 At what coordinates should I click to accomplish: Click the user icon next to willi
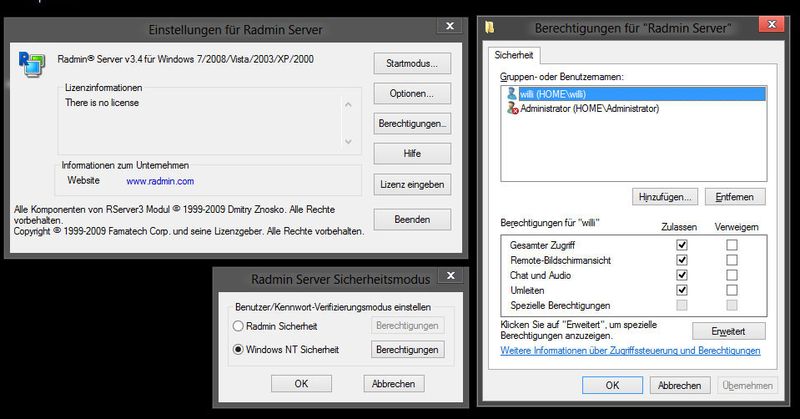pyautogui.click(x=512, y=93)
